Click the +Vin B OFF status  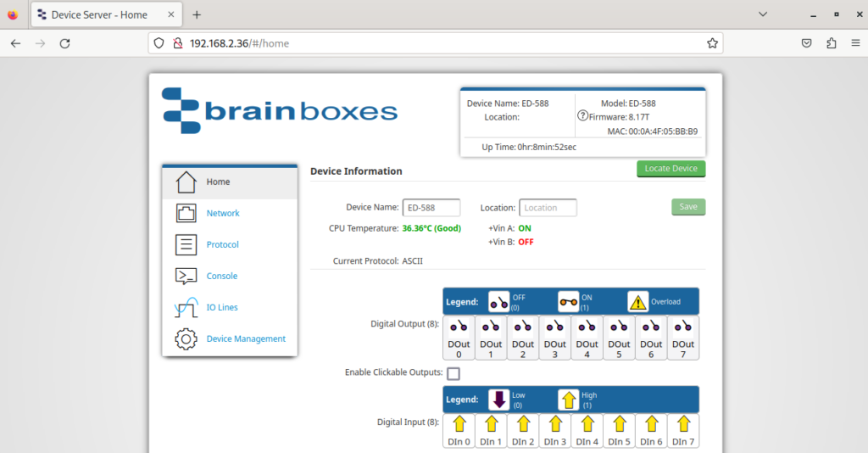click(x=526, y=242)
